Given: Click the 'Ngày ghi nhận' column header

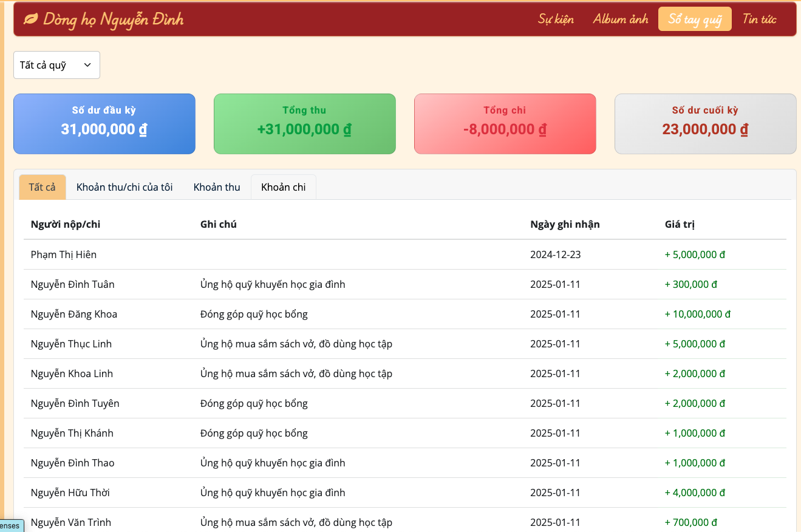Looking at the screenshot, I should [x=565, y=224].
